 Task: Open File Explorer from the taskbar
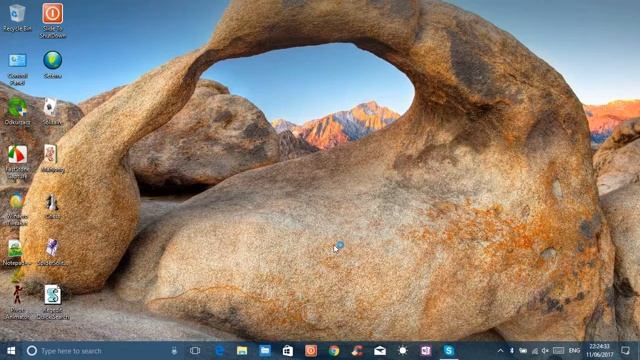(x=242, y=351)
